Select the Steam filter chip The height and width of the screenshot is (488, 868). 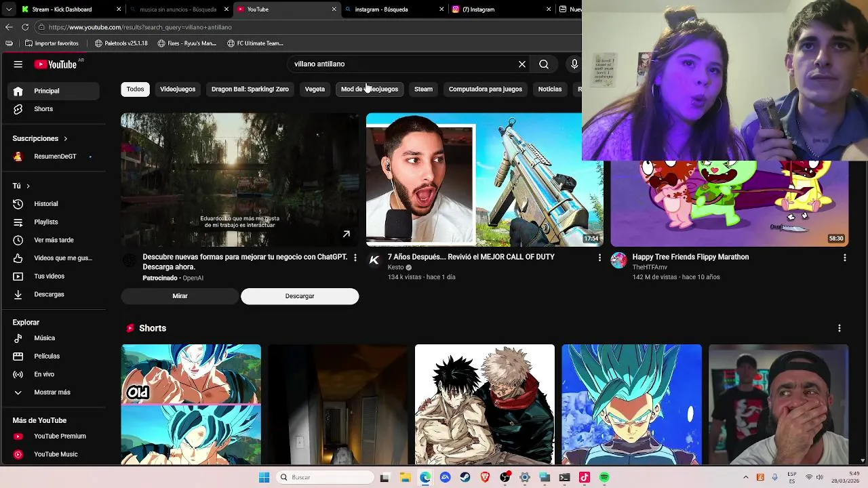click(423, 89)
